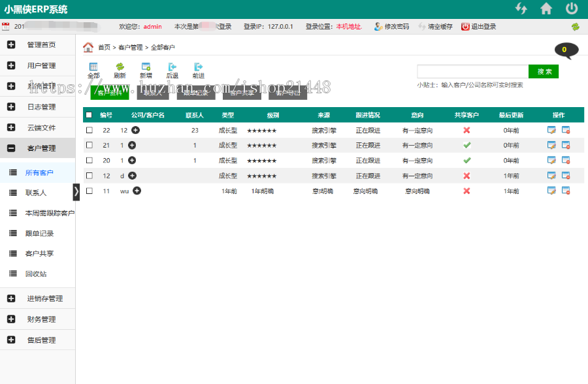Screen dimensions: 588x384
Task: Expand 财务管理 sidebar section
Action: (37, 319)
